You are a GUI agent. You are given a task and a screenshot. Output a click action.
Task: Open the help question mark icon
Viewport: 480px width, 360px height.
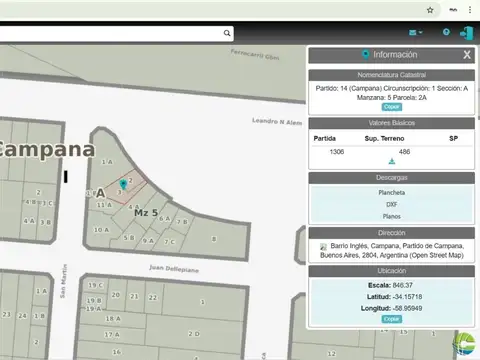tap(446, 32)
